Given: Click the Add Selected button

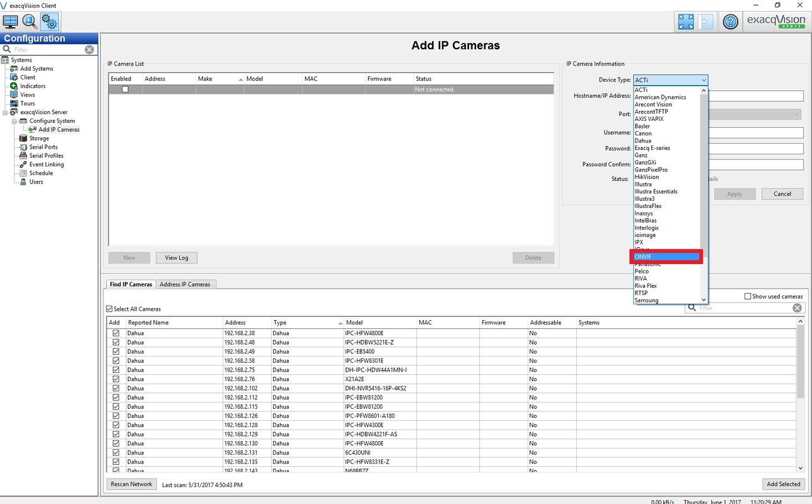Looking at the screenshot, I should point(783,484).
